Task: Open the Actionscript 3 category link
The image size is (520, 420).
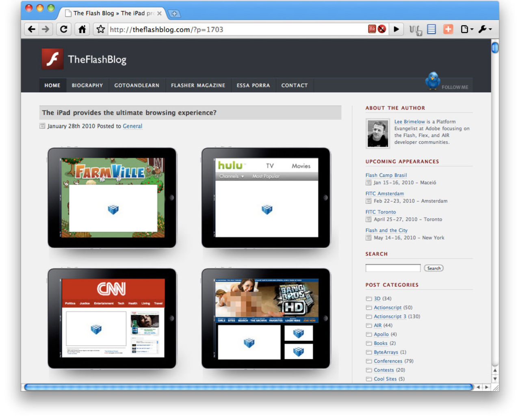Action: (x=390, y=316)
